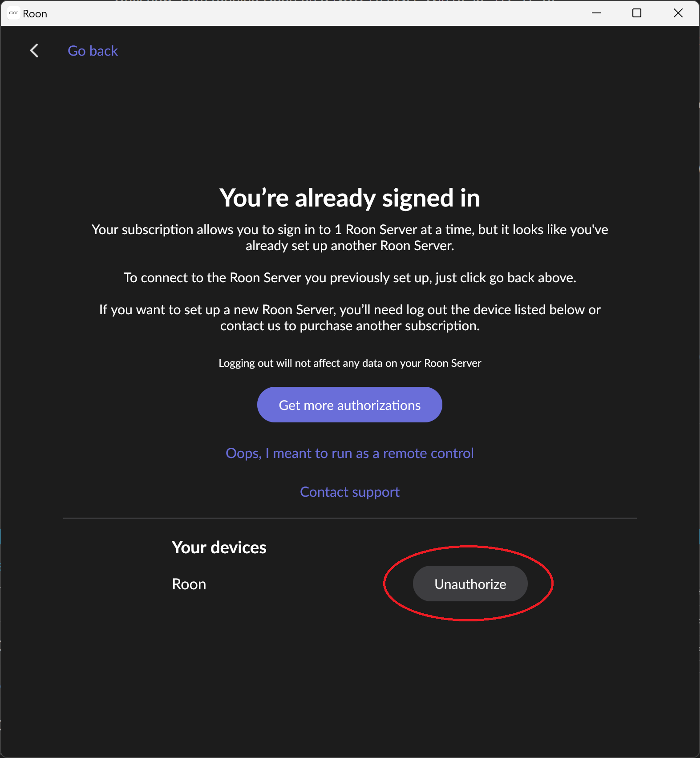Click the To connect to the Roon Server sentence

350,277
